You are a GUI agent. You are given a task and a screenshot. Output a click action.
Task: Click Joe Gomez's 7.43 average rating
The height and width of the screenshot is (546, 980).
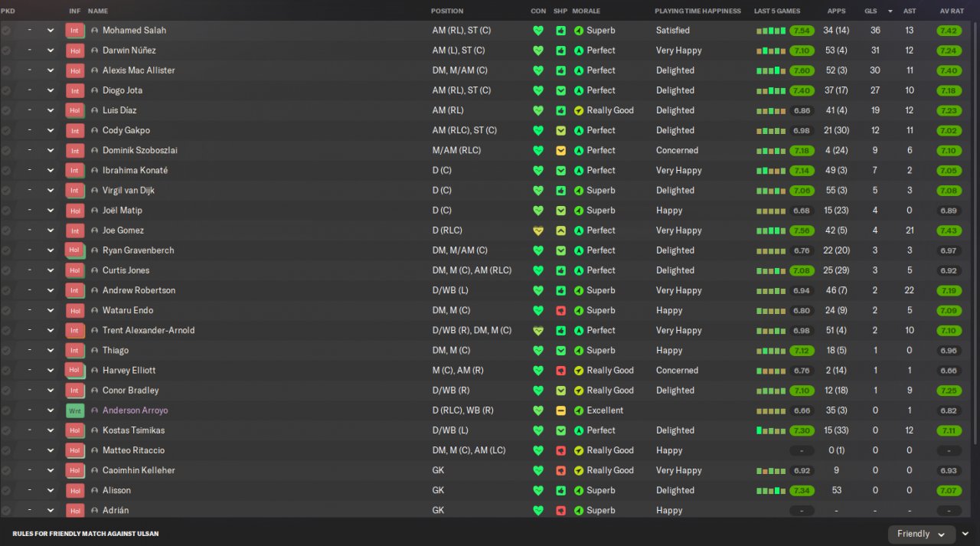coord(949,230)
